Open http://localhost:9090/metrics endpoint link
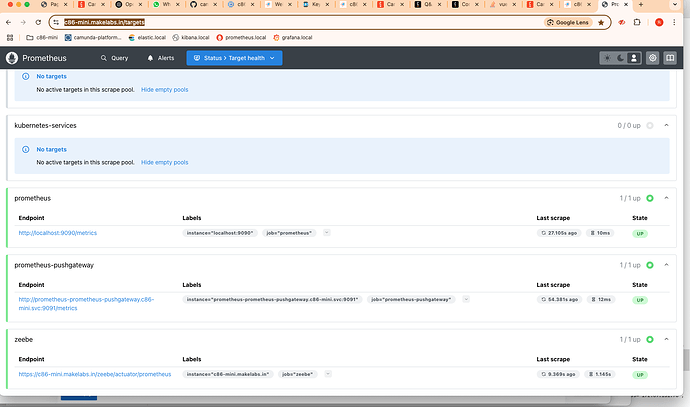The width and height of the screenshot is (690, 407). 58,233
